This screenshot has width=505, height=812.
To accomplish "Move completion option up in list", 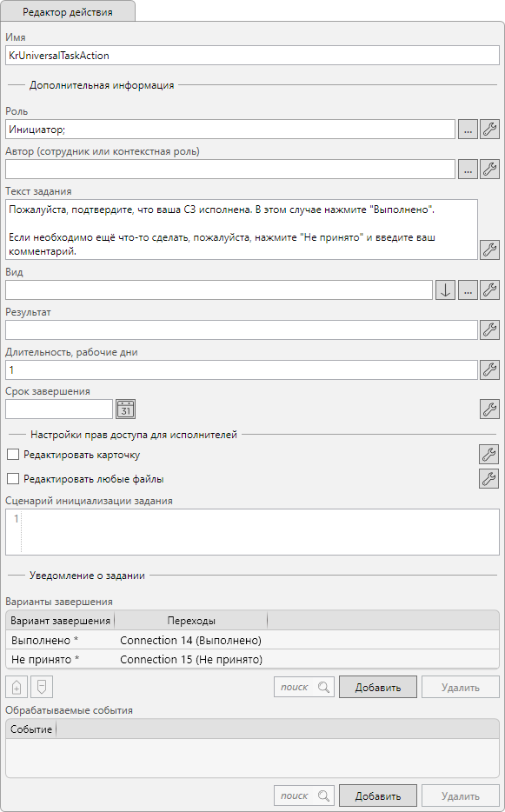I will coord(17,687).
